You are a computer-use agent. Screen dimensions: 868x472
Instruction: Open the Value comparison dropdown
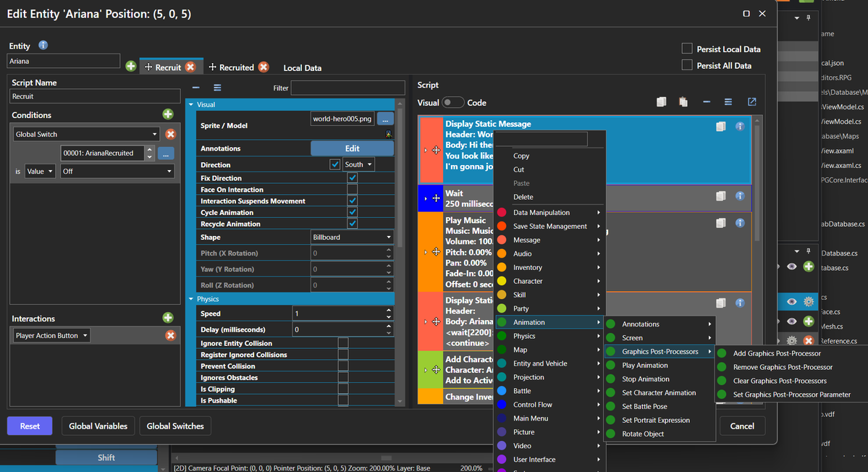coord(39,172)
